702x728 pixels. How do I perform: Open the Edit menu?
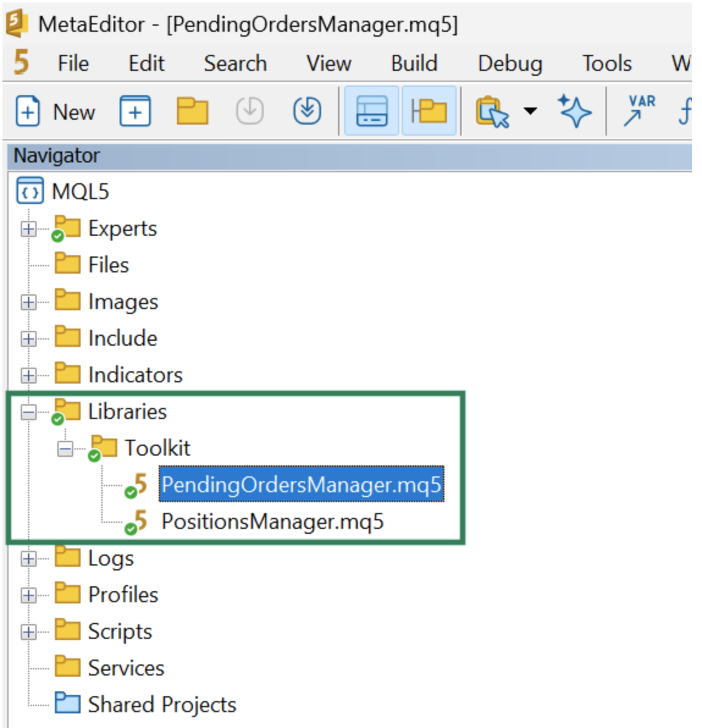(x=146, y=63)
